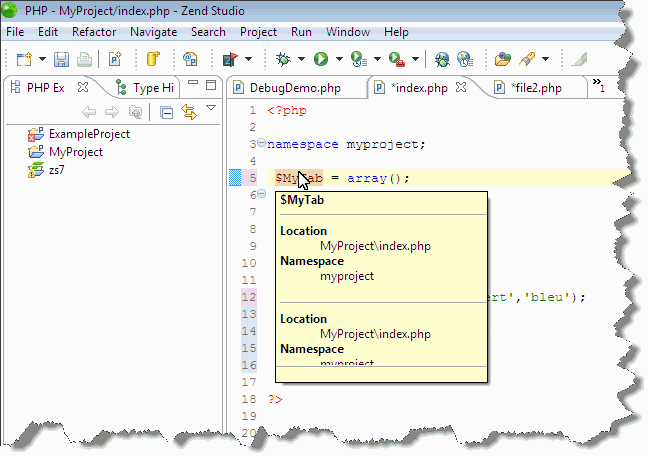
Task: Toggle Link with Editor in PHP Explorer
Action: click(188, 112)
